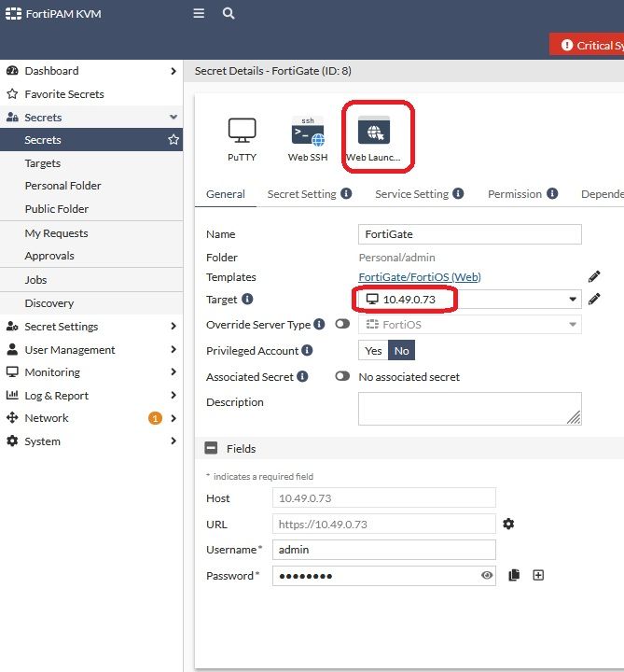The height and width of the screenshot is (672, 624).
Task: Switch to the Permission tab
Action: pyautogui.click(x=515, y=194)
